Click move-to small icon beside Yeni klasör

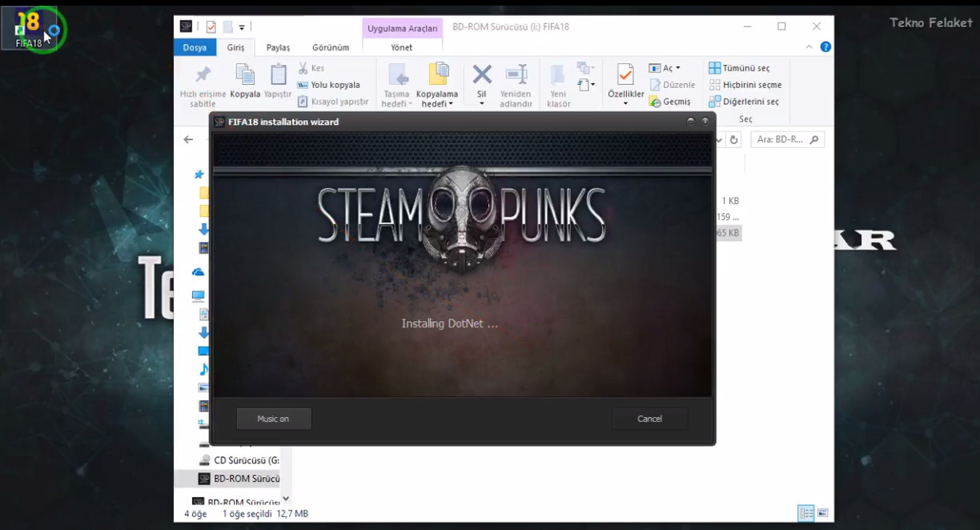585,68
